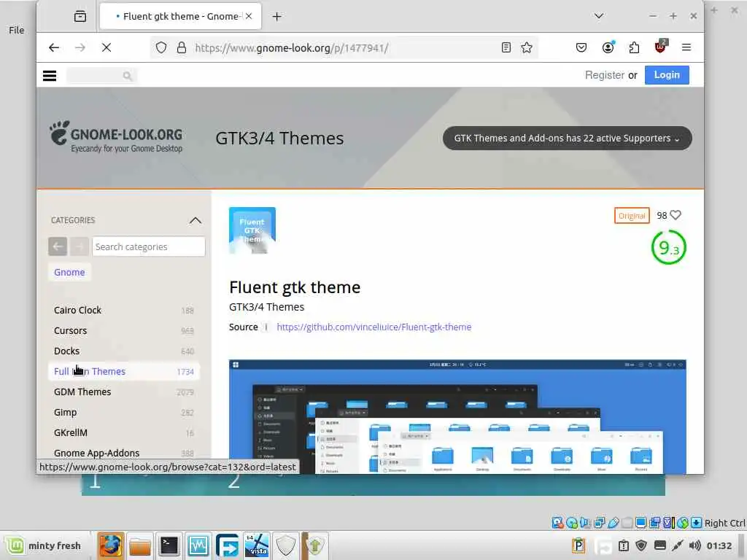Expand the active Supporters dropdown

pyautogui.click(x=567, y=138)
